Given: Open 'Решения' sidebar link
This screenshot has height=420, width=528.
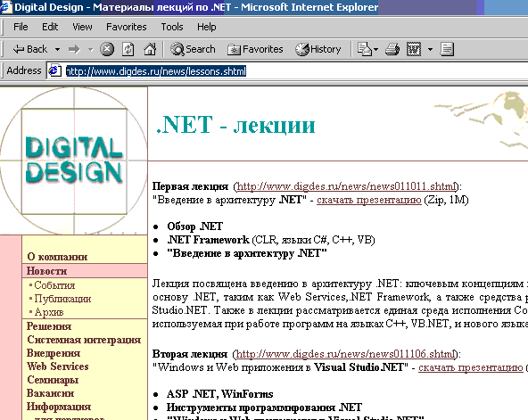Looking at the screenshot, I should tap(49, 326).
